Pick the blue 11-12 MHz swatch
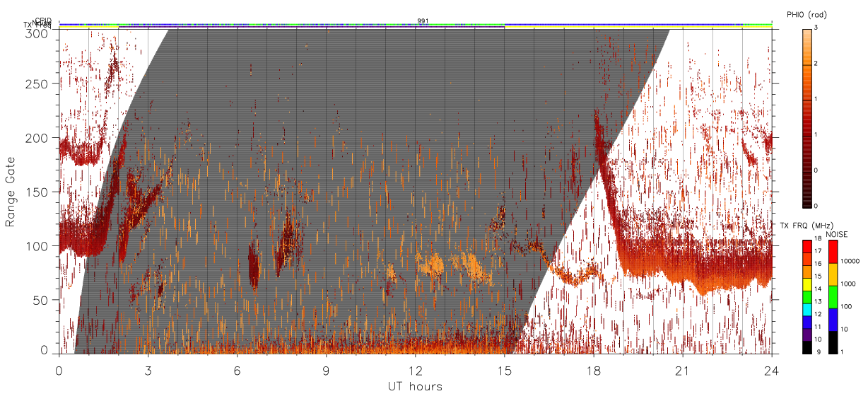The height and width of the screenshot is (401, 868). (x=807, y=322)
